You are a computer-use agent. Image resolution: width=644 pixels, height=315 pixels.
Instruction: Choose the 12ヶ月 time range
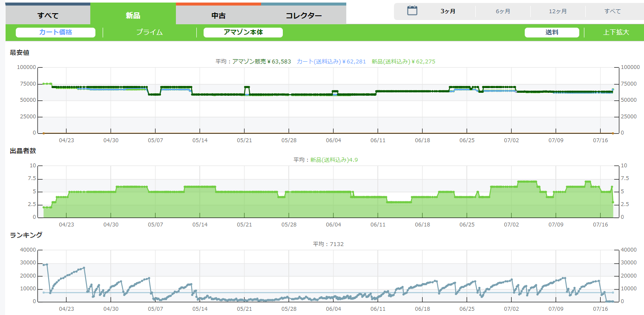click(558, 11)
